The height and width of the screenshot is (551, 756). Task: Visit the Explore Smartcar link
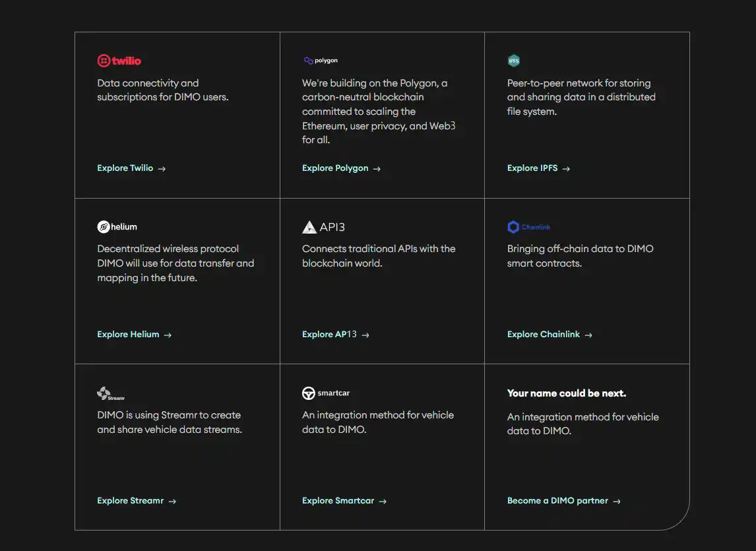click(x=344, y=501)
